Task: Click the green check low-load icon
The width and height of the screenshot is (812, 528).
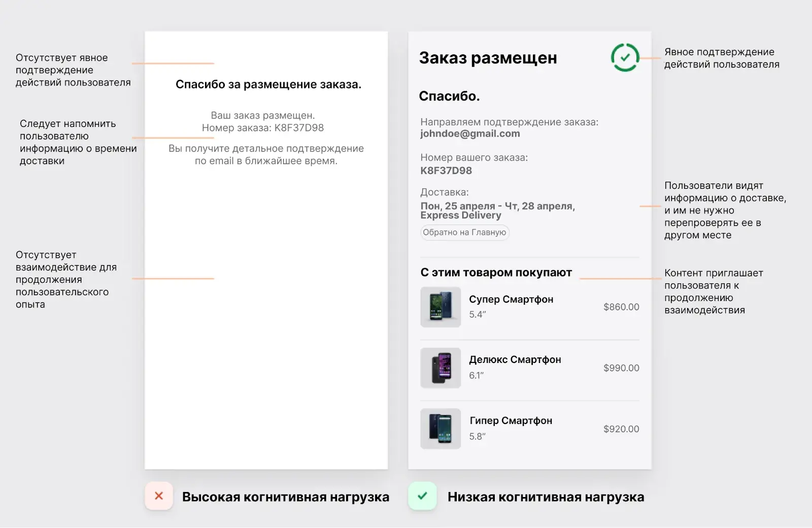Action: 422,496
